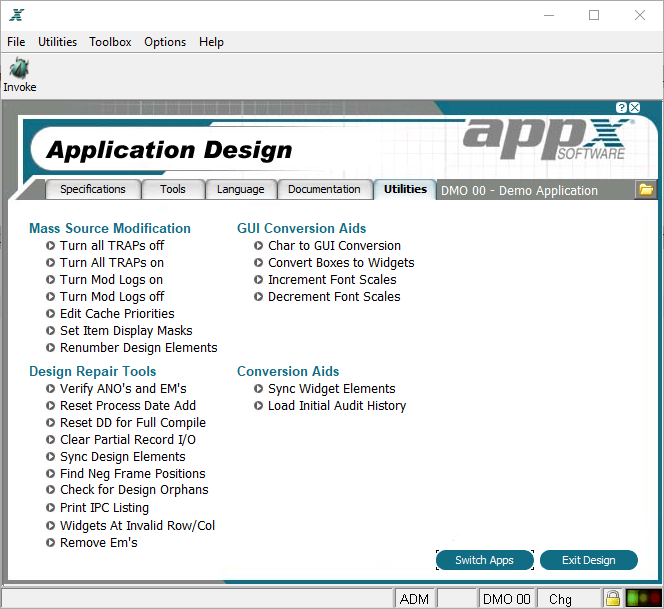Click the arrow bullet beside Turn all TRAPs off

point(50,246)
